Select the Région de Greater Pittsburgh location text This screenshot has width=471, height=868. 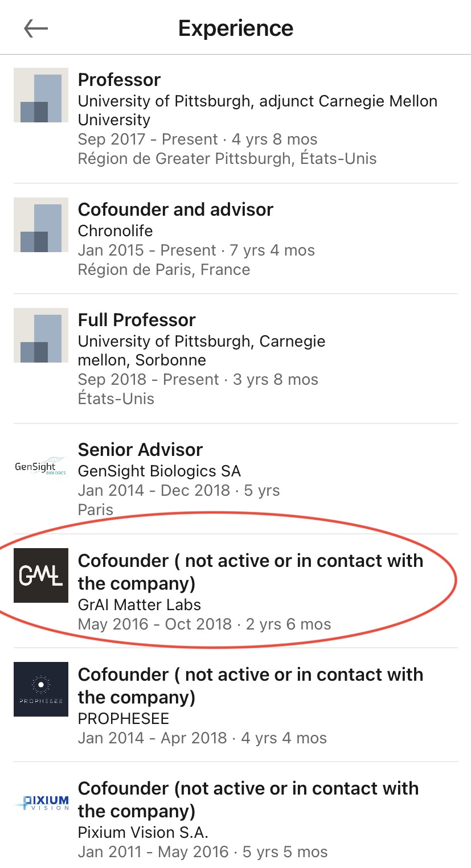point(227,158)
